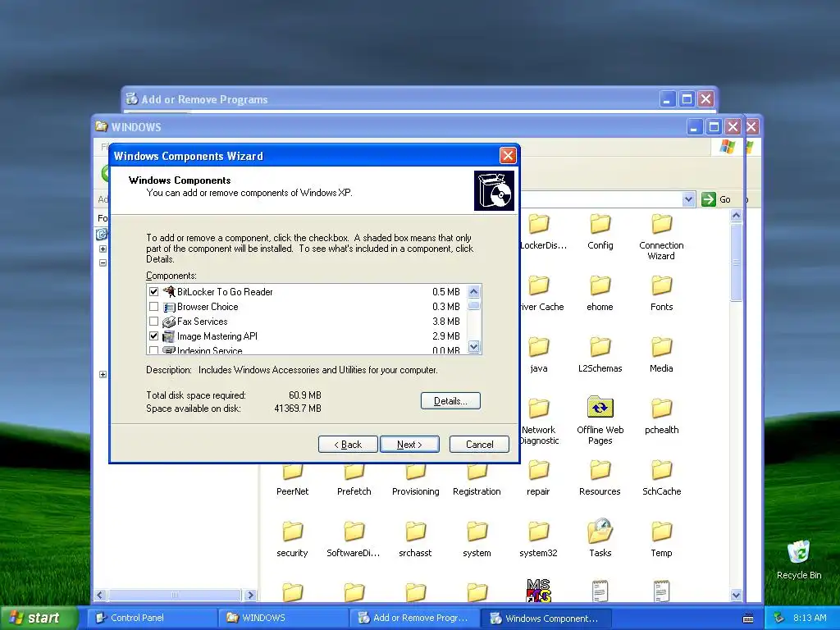This screenshot has width=840, height=630.
Task: Select the system folder
Action: coord(477,532)
